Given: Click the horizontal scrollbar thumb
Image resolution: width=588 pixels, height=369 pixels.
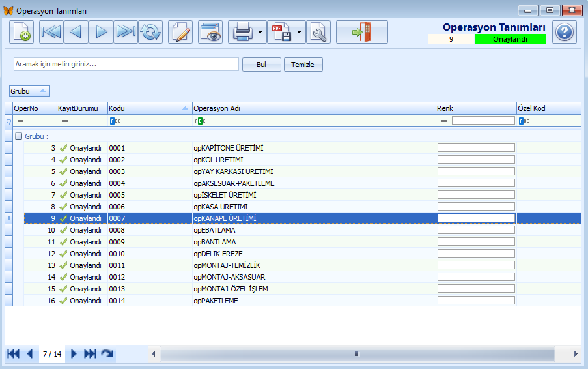Looking at the screenshot, I should 357,353.
